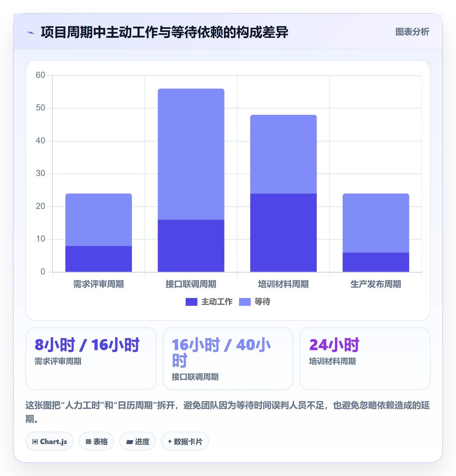Click the 接口联调周期 light waiting bar segment
456x476 pixels.
pos(191,154)
